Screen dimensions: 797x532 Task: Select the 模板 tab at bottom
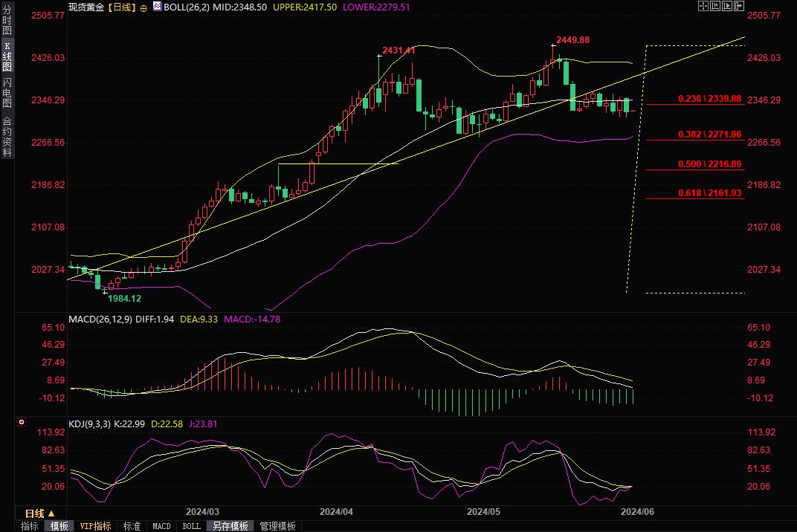pos(59,526)
